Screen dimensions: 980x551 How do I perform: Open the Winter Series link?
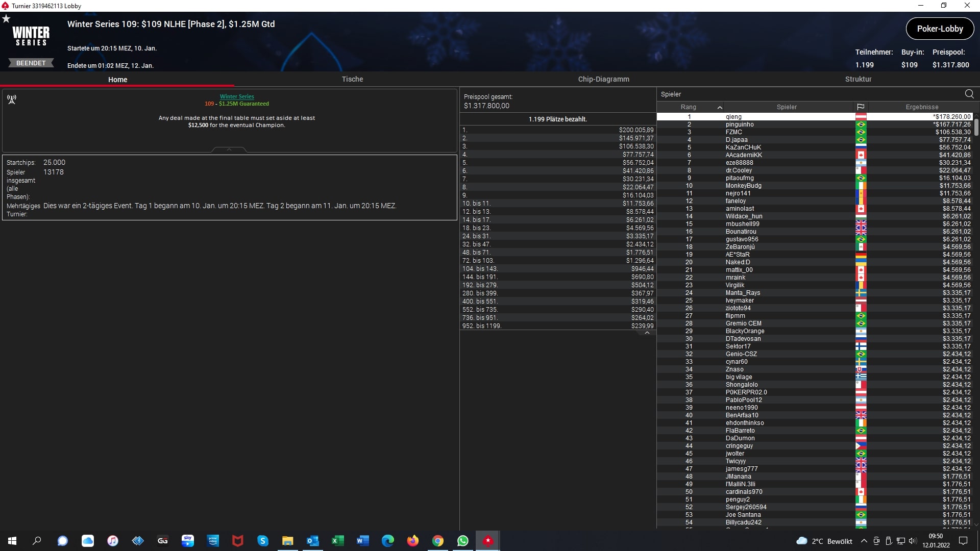(x=237, y=96)
